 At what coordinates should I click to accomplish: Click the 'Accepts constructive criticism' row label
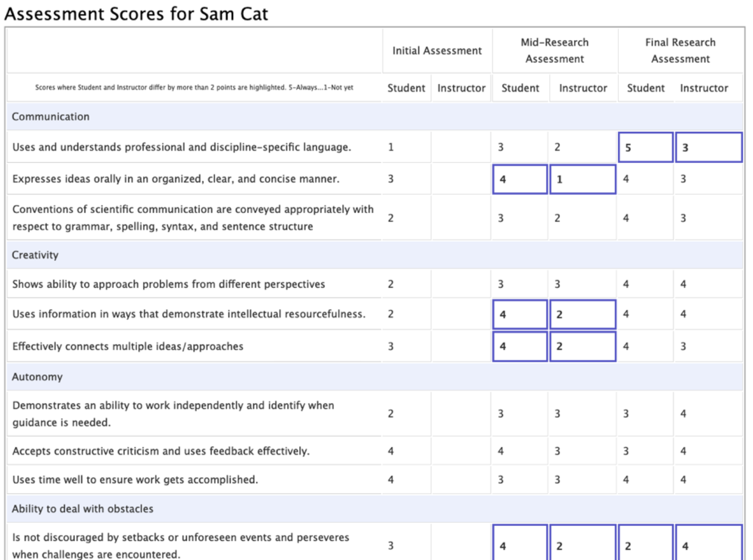point(161,451)
